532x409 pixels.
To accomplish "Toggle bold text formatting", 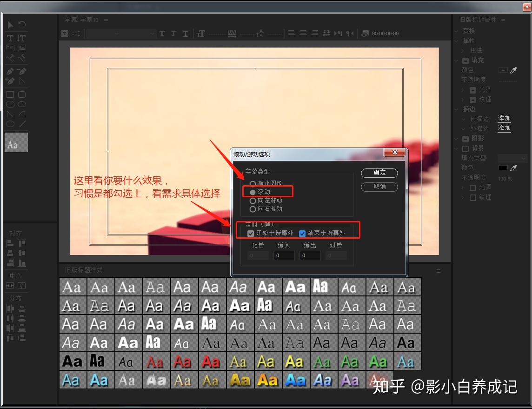I will tap(162, 33).
